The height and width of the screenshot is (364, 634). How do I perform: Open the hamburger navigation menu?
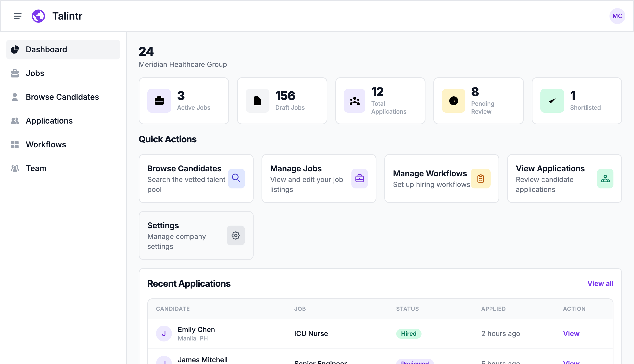pyautogui.click(x=17, y=16)
